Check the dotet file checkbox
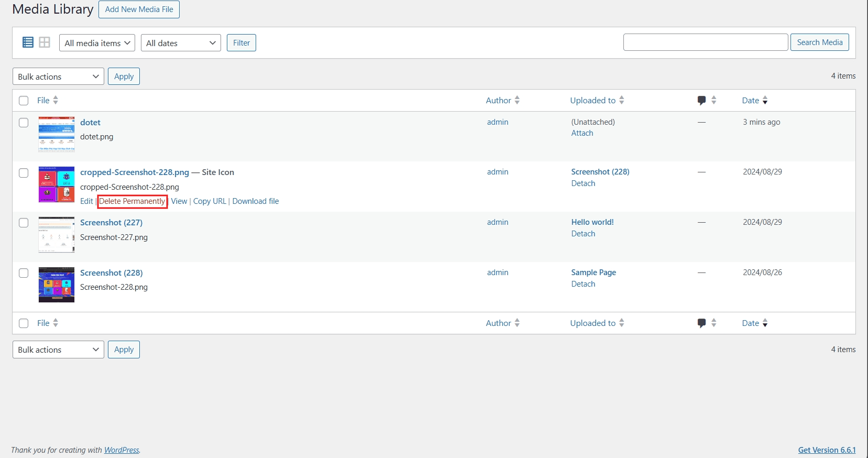The width and height of the screenshot is (868, 458). (24, 123)
